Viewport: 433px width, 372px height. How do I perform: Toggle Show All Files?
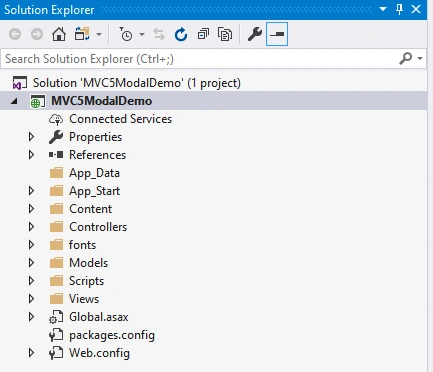(225, 34)
